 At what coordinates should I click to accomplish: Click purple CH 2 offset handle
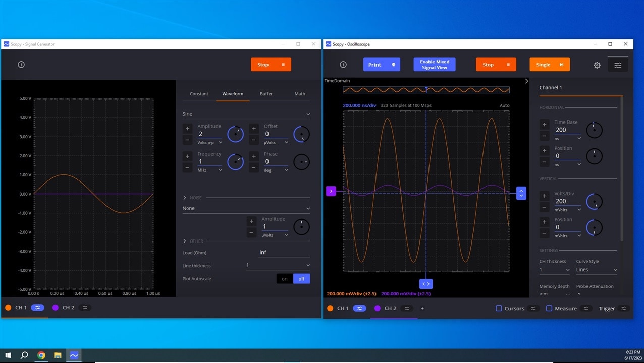pyautogui.click(x=331, y=191)
